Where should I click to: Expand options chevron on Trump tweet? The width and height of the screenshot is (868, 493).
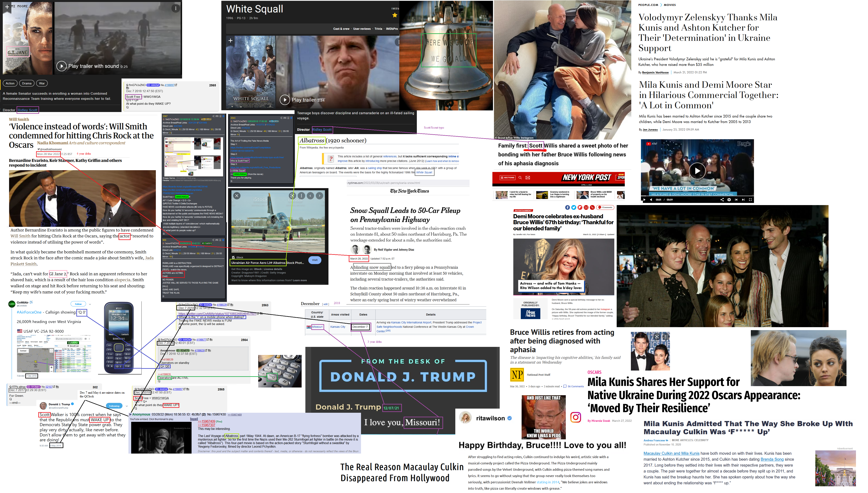(127, 406)
